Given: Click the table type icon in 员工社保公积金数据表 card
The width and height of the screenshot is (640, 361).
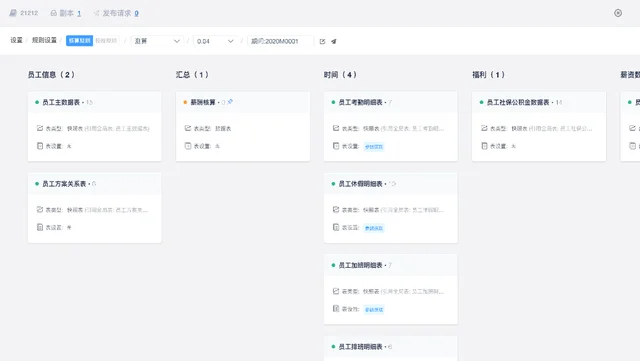Looking at the screenshot, I should click(x=484, y=128).
